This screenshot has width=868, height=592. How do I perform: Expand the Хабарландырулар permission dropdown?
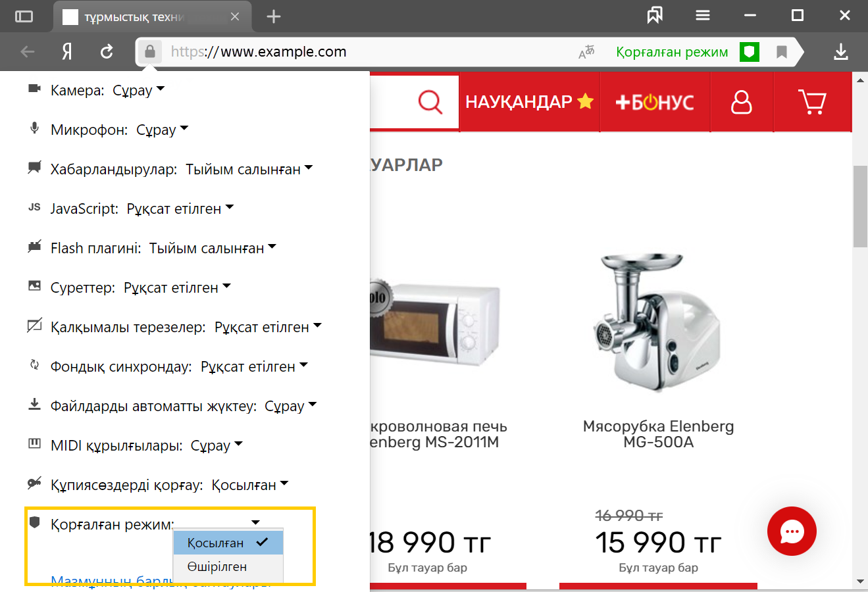point(249,169)
